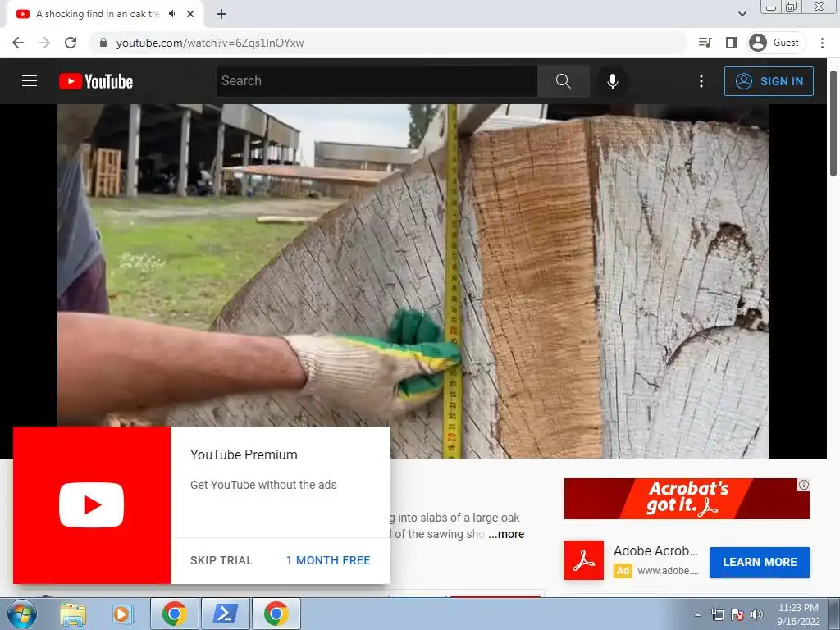Screen dimensions: 840x630
Task: Close the 'A shocking find in an oak tree' tab
Action: coord(190,14)
